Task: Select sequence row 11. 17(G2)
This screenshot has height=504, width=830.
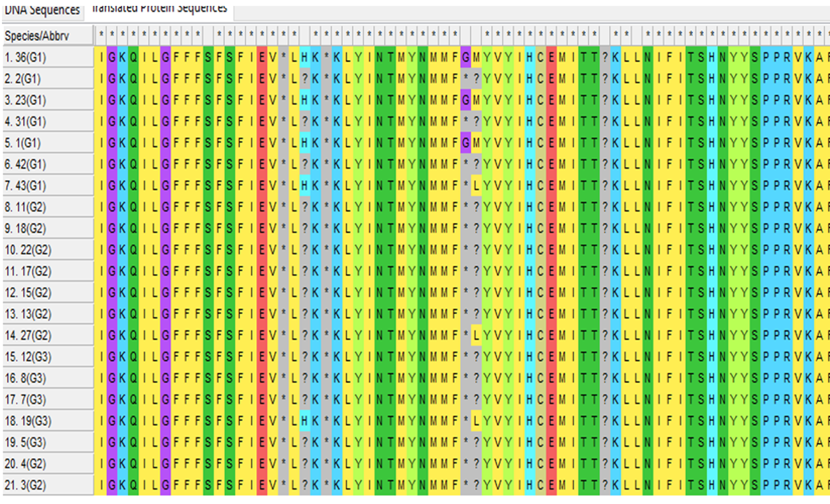Action: [x=48, y=271]
